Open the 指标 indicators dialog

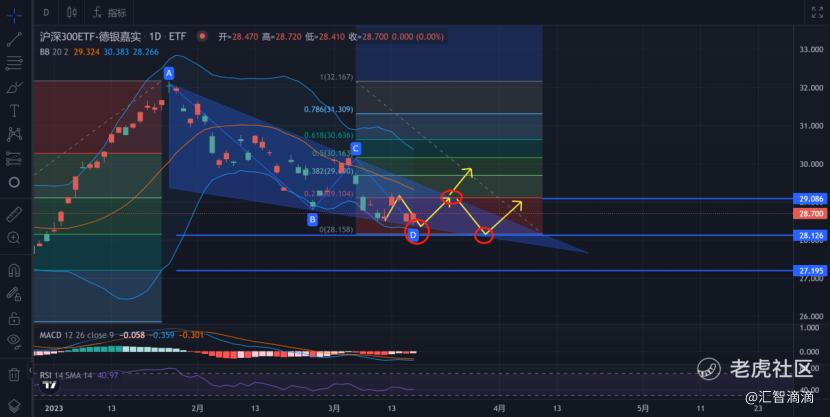click(x=110, y=13)
